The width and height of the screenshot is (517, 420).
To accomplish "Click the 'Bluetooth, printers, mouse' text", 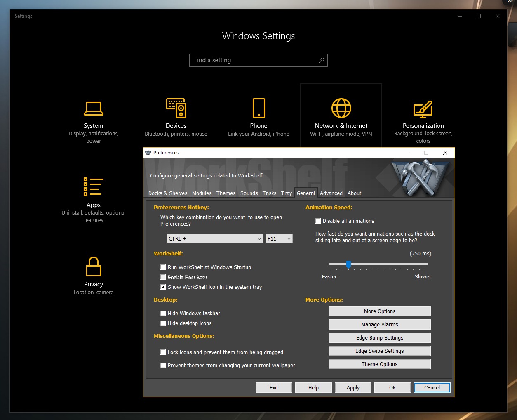I will 176,134.
